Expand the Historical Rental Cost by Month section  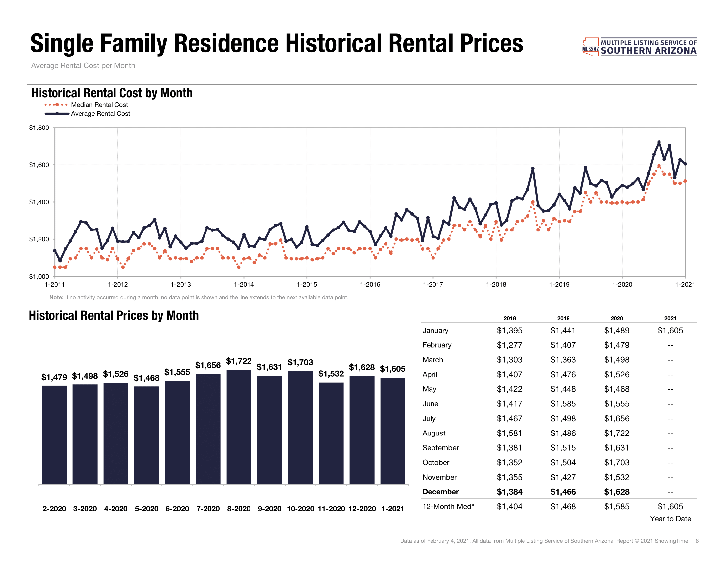[x=112, y=93]
